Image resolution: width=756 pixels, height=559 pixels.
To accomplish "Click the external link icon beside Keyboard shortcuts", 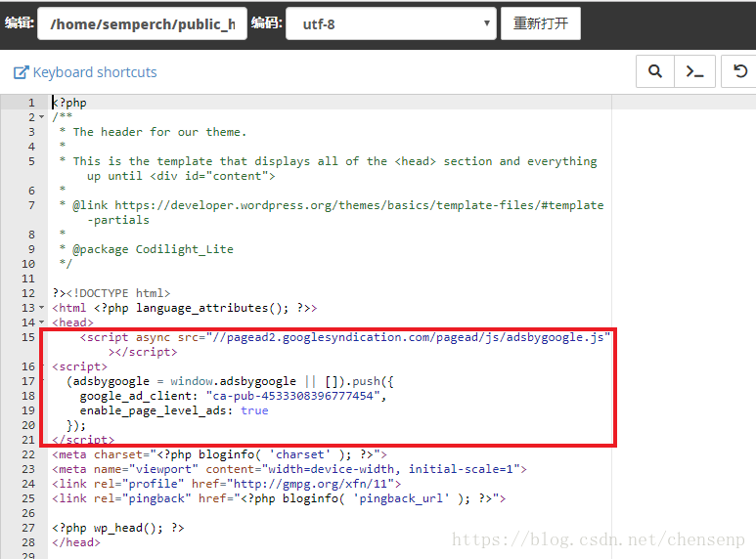I will tap(22, 72).
